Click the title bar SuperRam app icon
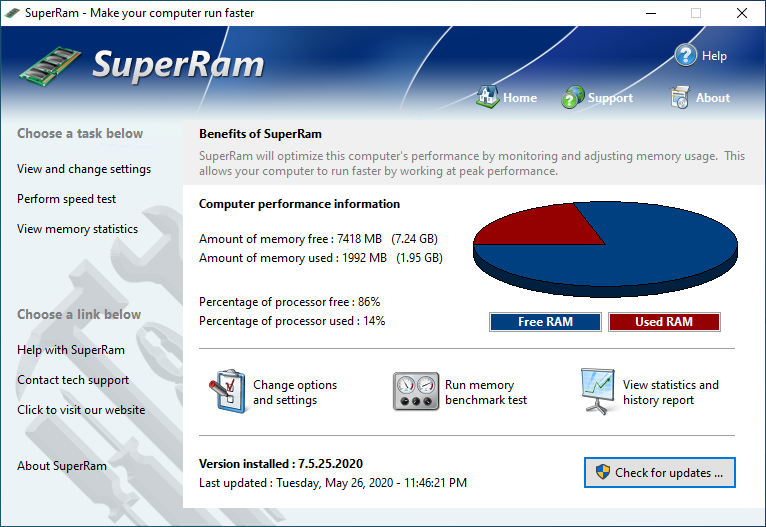This screenshot has width=766, height=527. 12,13
